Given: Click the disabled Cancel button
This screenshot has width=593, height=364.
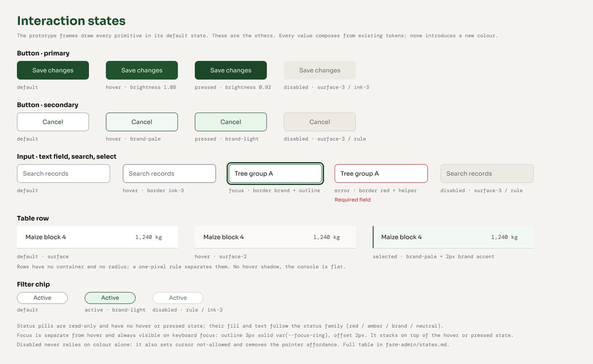Looking at the screenshot, I should point(320,122).
